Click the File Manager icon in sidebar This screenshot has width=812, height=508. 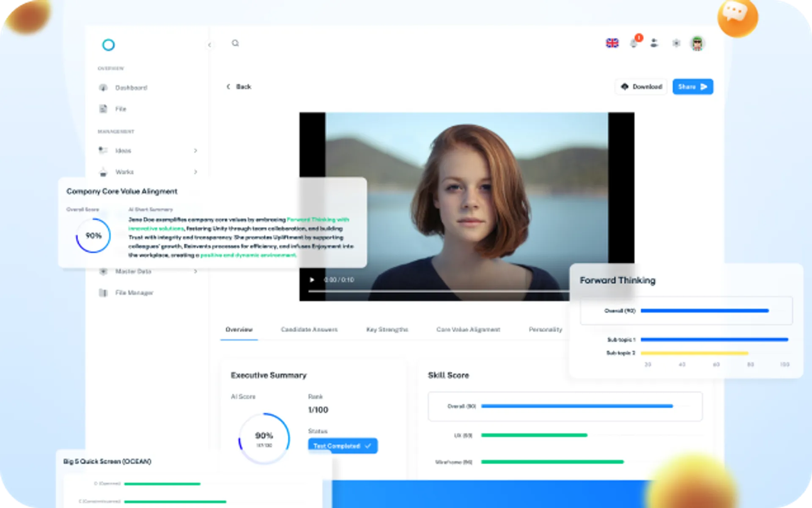tap(103, 293)
